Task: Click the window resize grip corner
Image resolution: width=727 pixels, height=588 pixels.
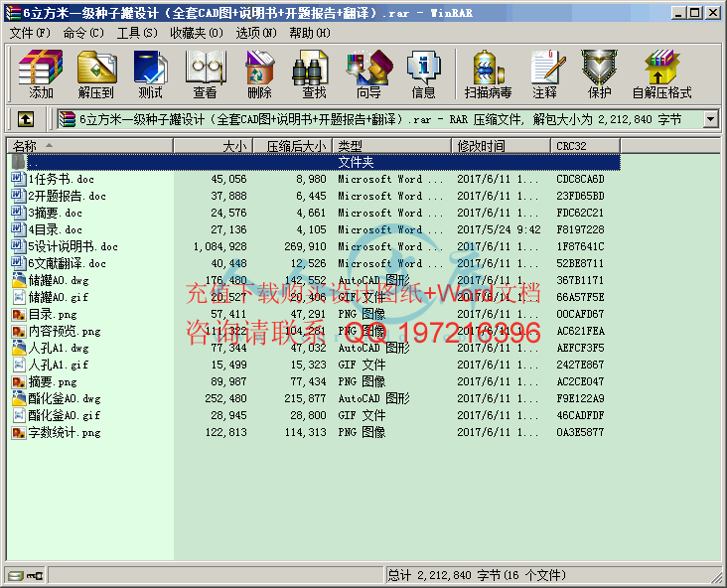Action: click(717, 577)
